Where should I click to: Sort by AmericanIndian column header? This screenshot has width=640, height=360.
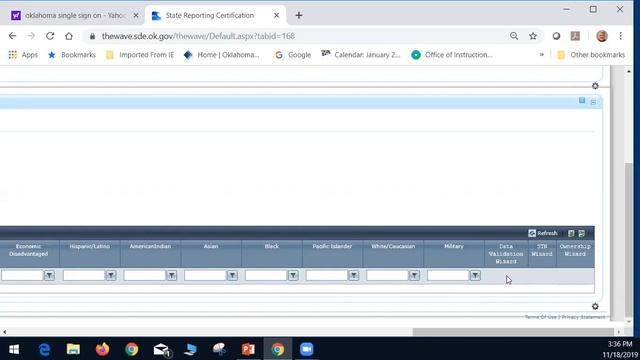point(150,247)
